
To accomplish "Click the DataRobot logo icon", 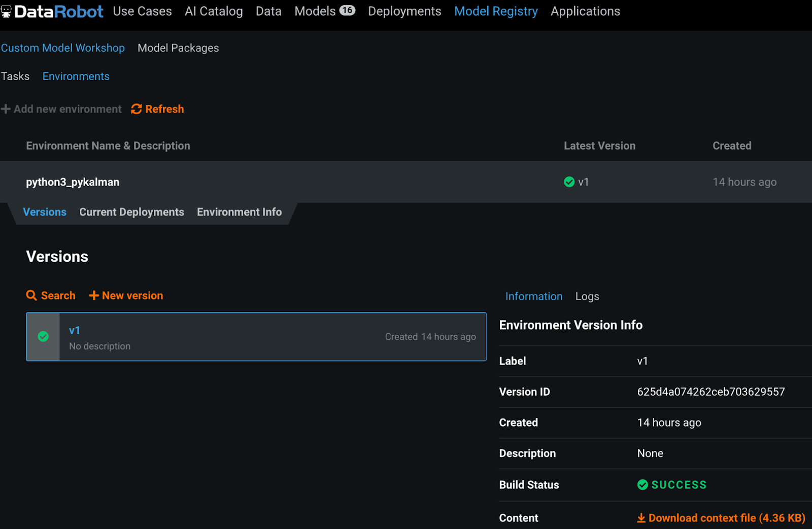I will coord(6,12).
